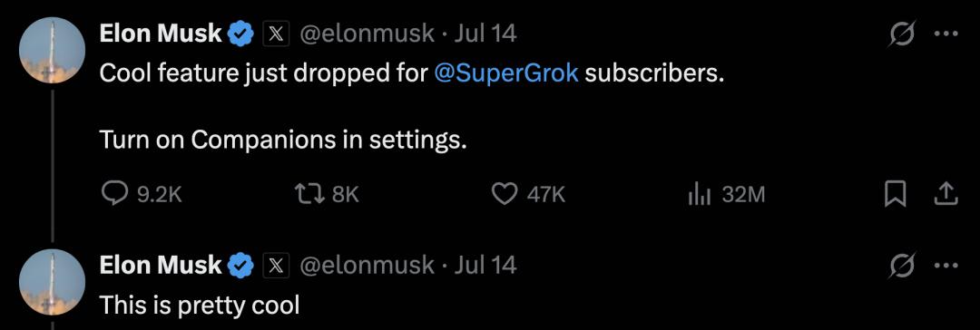Open the first tweet's rocket avatar

click(x=53, y=50)
